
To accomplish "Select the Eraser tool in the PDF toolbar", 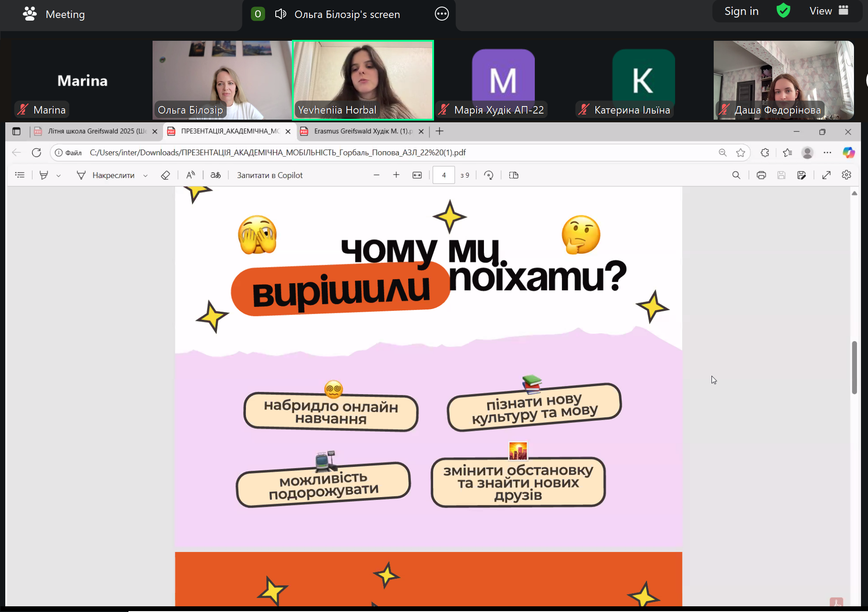I will (166, 175).
